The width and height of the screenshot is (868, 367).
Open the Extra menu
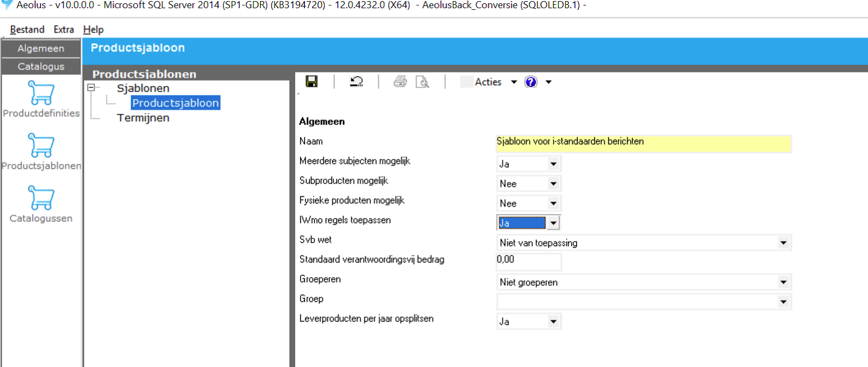pos(63,30)
